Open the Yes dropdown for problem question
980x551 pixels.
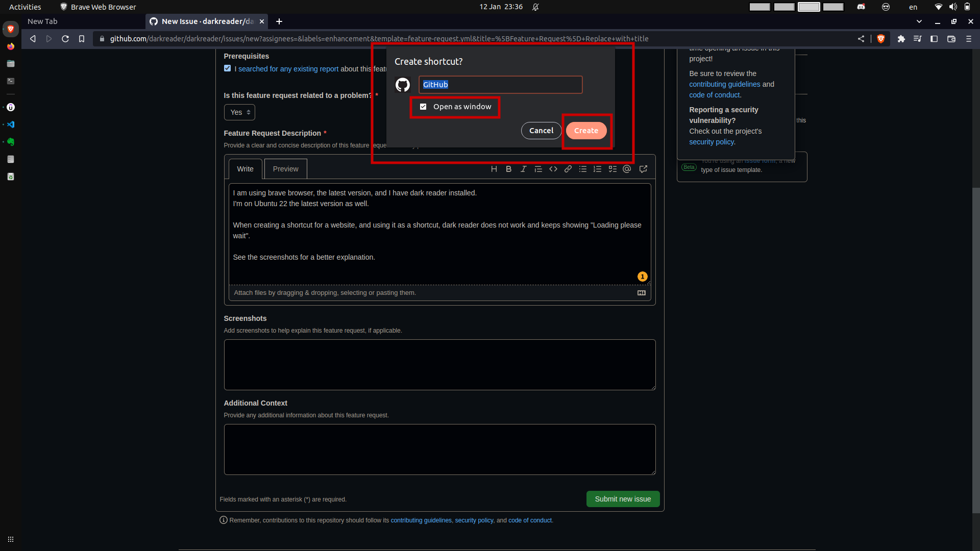(x=239, y=112)
